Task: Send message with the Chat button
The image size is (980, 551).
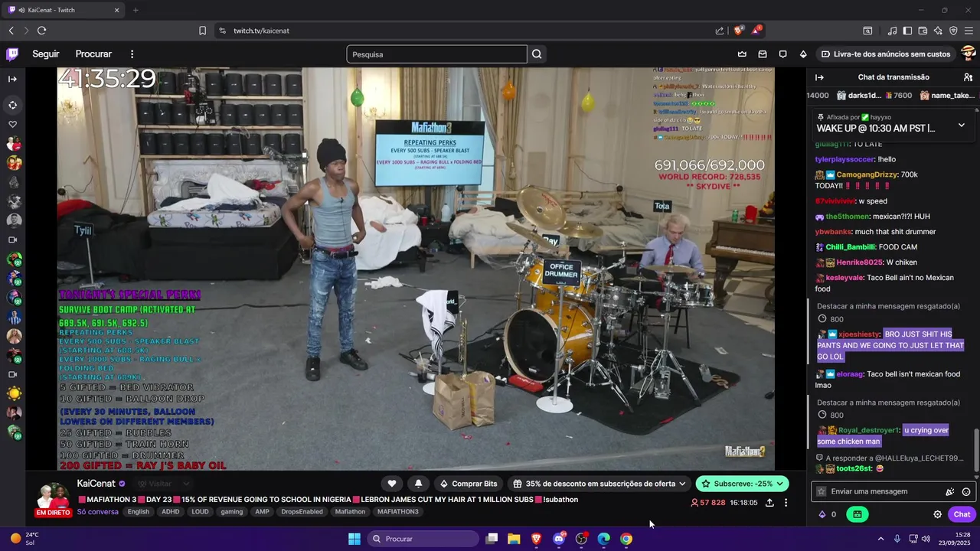Action: [x=962, y=514]
